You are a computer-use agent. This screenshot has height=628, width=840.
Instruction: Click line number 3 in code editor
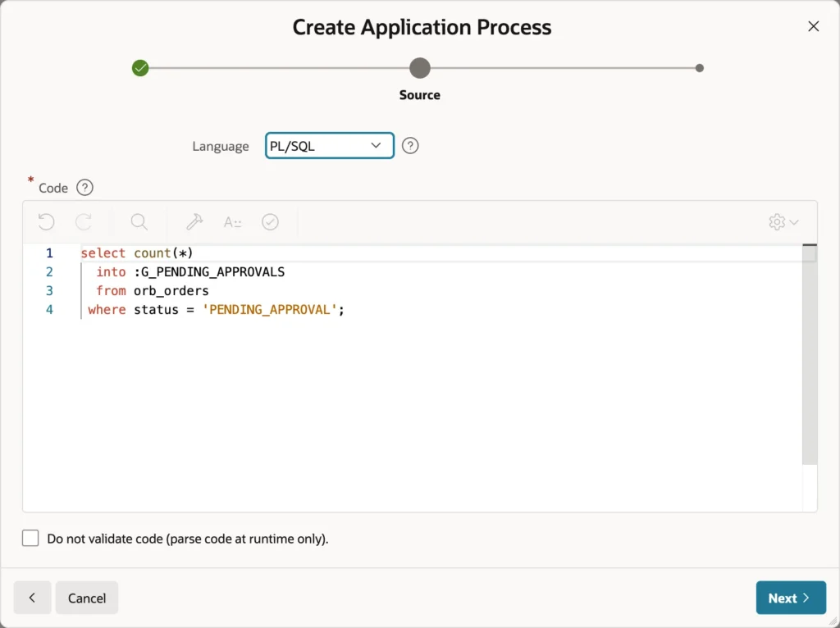[49, 291]
